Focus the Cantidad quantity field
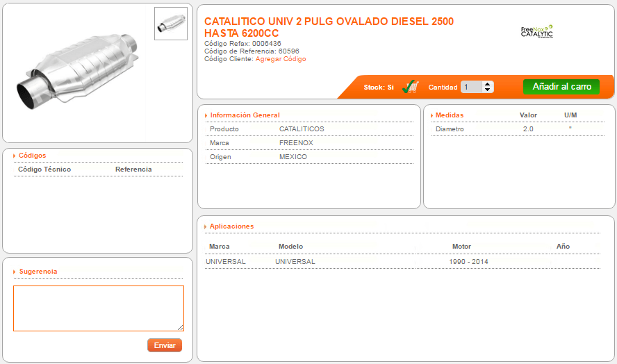This screenshot has width=617, height=364. tap(471, 87)
